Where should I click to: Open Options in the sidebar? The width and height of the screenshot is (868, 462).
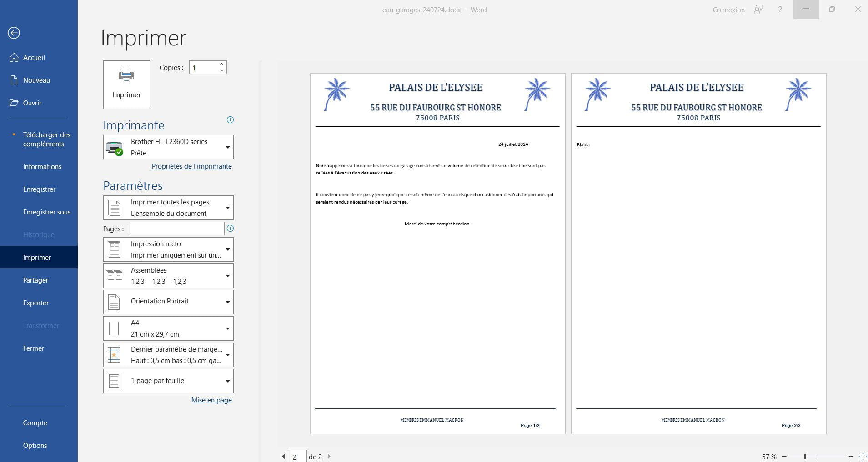[x=39, y=446]
